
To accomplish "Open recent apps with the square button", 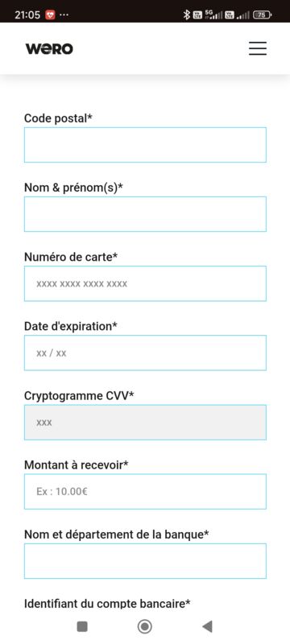I will click(x=82, y=626).
